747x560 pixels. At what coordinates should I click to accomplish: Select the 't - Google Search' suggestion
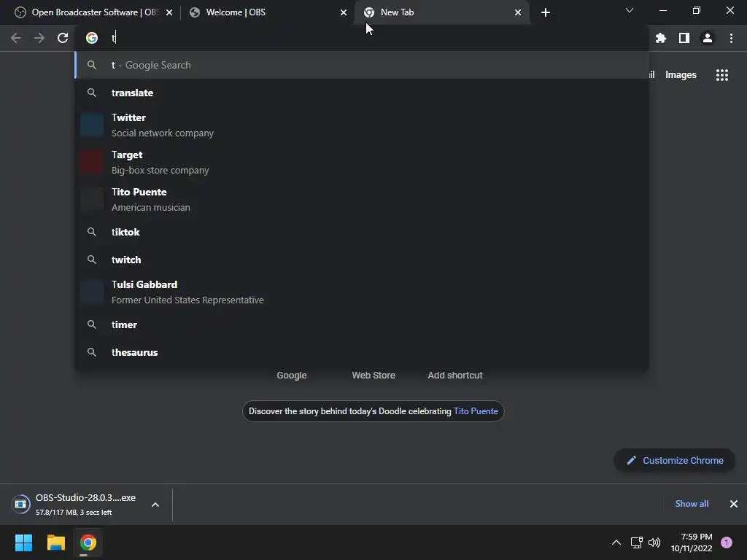(x=362, y=65)
